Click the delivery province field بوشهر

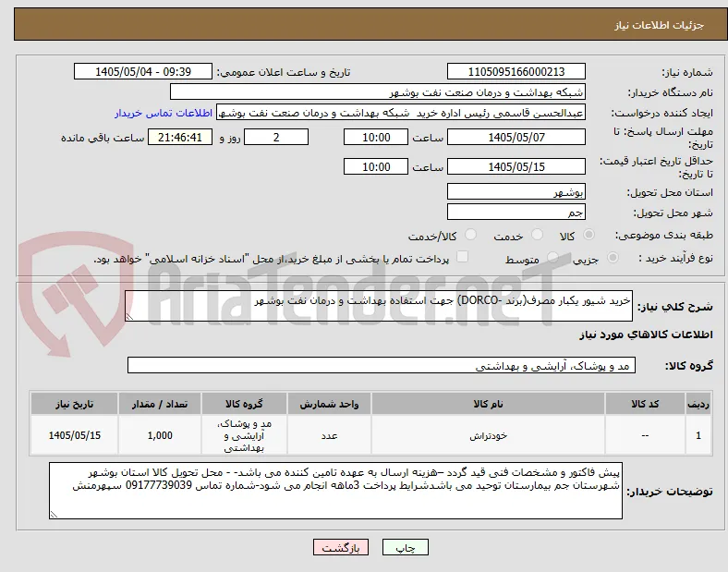(x=516, y=192)
